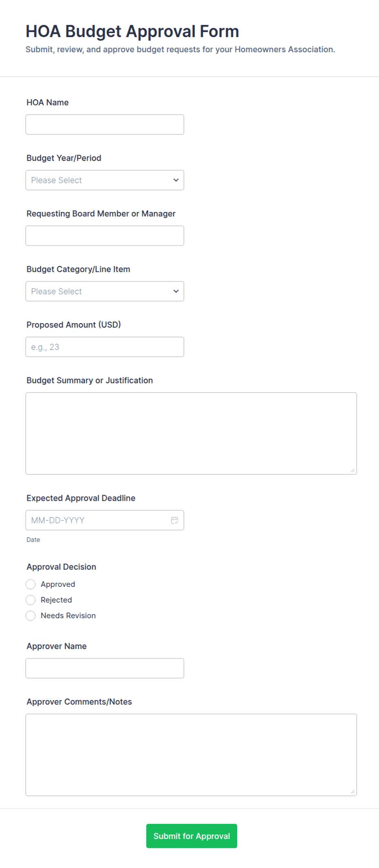The width and height of the screenshot is (379, 868).
Task: Select the Approved radio option
Action: (31, 584)
